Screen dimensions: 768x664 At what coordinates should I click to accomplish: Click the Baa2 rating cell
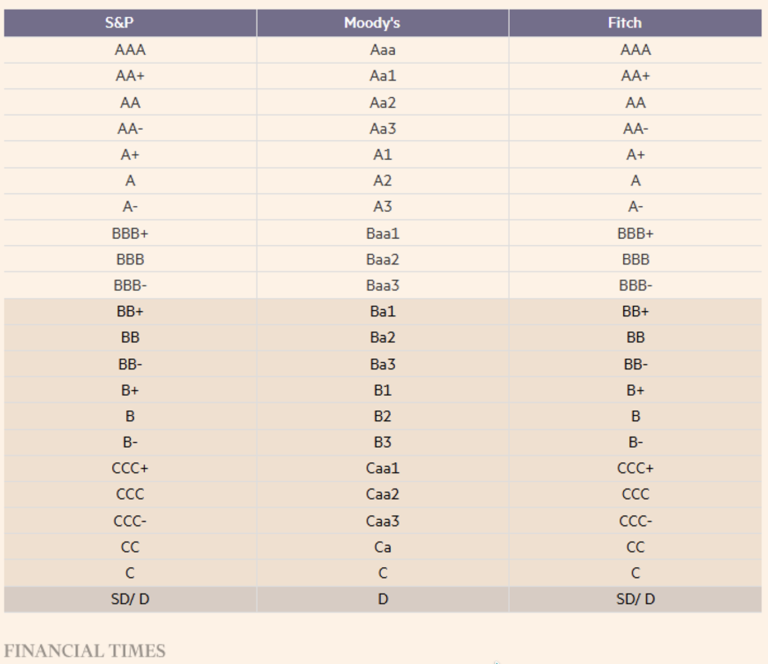click(x=382, y=259)
